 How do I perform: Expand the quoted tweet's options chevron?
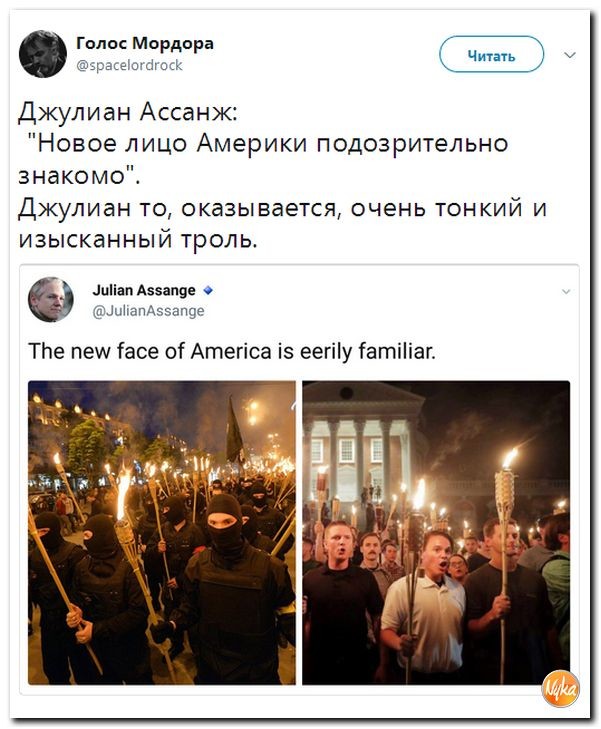click(566, 292)
